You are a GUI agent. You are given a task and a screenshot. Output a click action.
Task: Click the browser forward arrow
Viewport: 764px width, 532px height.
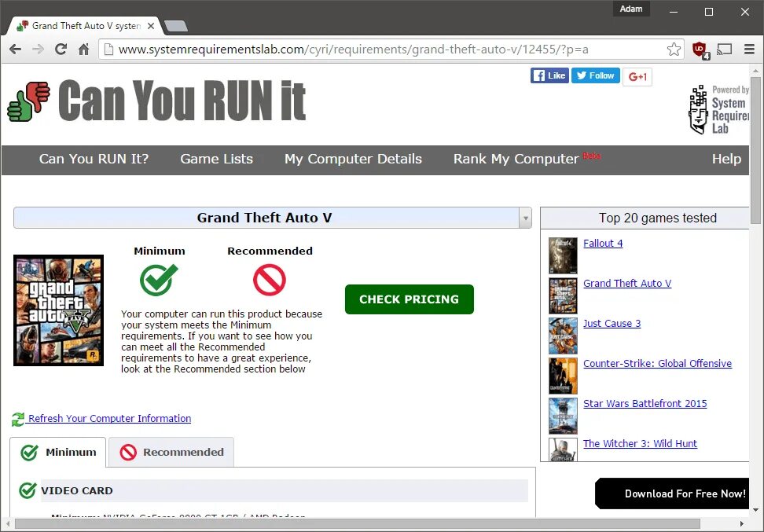[x=38, y=50]
